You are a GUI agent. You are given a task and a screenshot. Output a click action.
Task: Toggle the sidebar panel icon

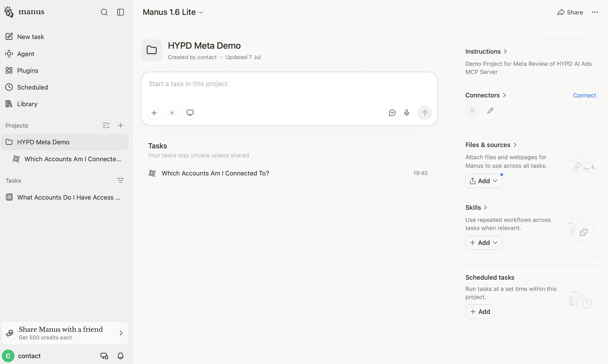click(x=120, y=12)
